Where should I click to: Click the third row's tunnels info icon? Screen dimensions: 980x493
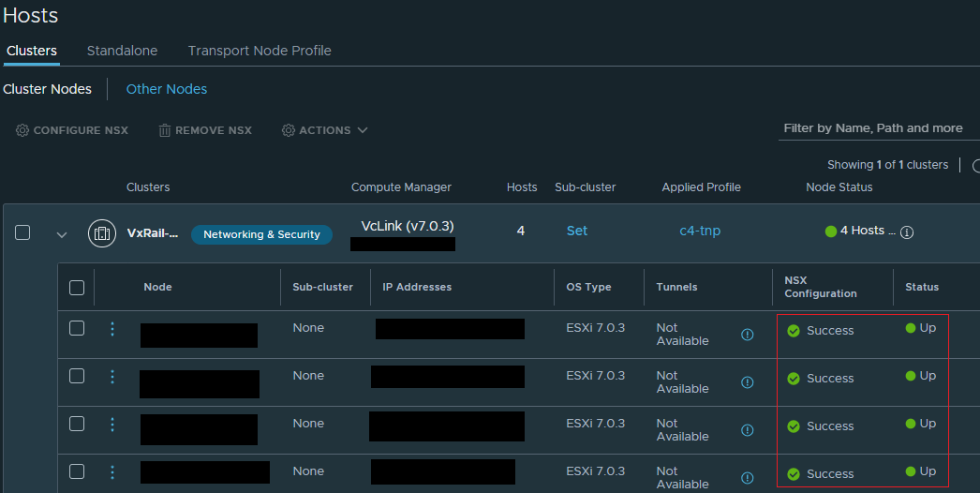pos(747,430)
